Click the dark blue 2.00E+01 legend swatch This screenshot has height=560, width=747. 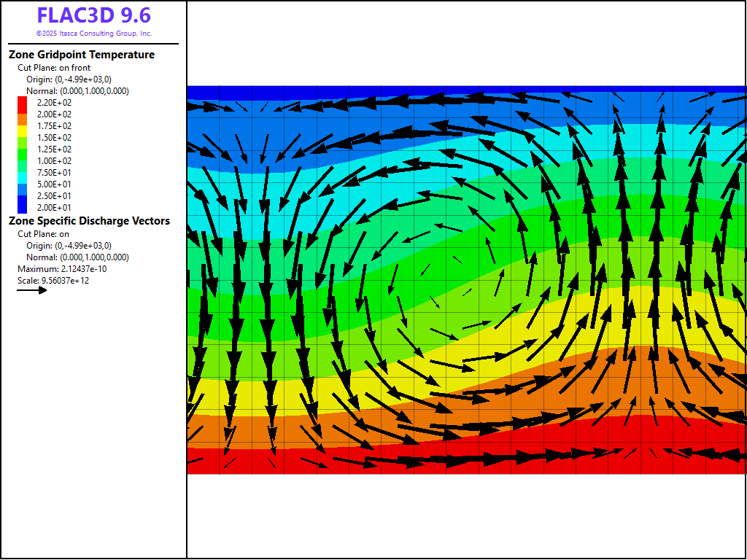pos(22,208)
